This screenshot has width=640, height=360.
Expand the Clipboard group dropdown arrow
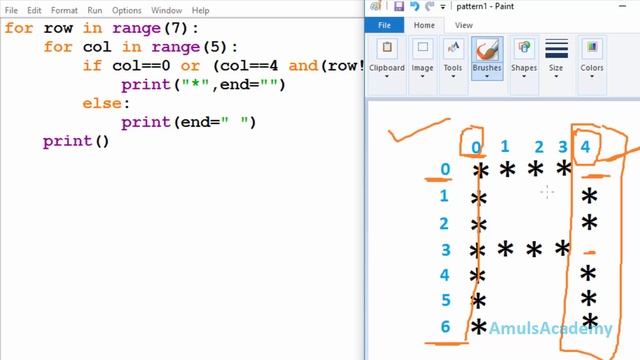[x=387, y=77]
